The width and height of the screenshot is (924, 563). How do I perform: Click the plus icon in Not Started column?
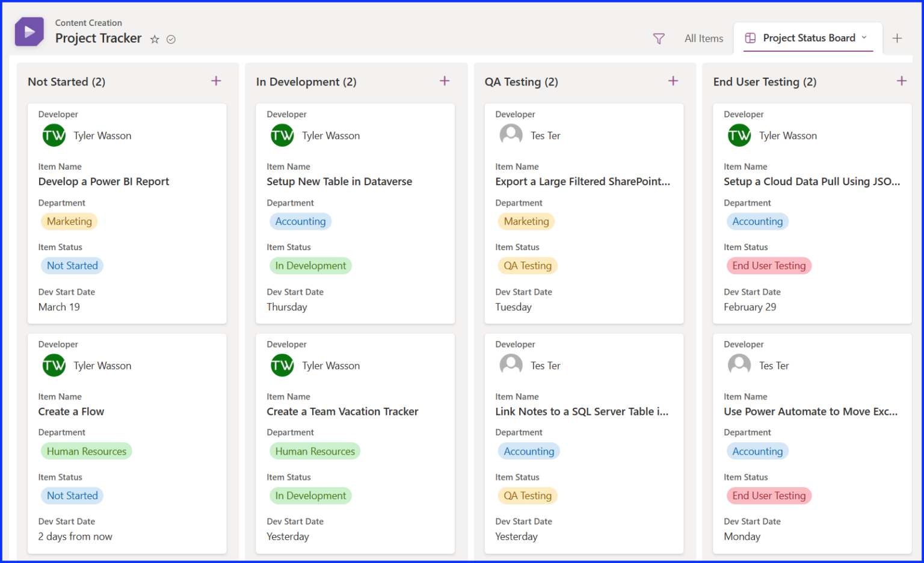click(x=216, y=80)
